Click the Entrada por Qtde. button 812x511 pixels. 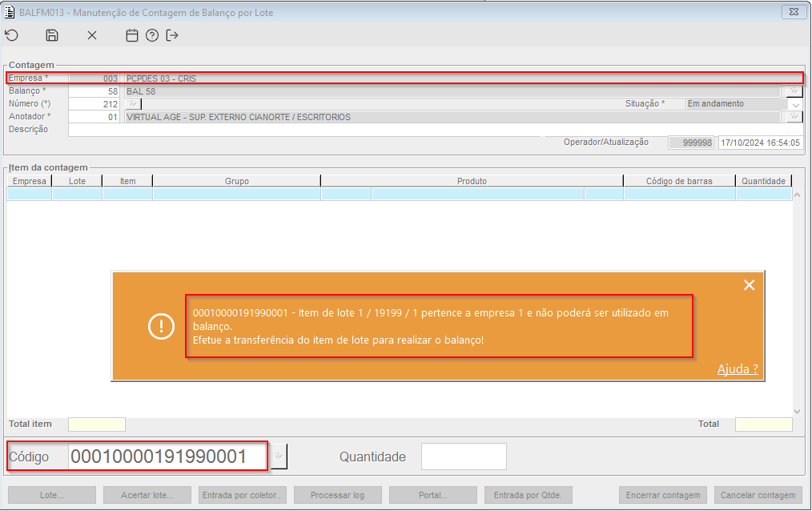pyautogui.click(x=529, y=495)
